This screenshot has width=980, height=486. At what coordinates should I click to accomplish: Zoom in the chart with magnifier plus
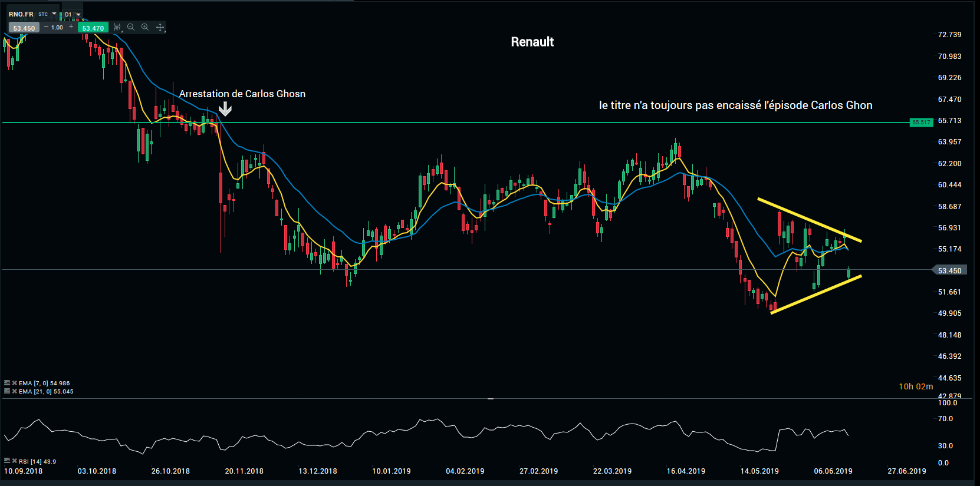coord(145,28)
